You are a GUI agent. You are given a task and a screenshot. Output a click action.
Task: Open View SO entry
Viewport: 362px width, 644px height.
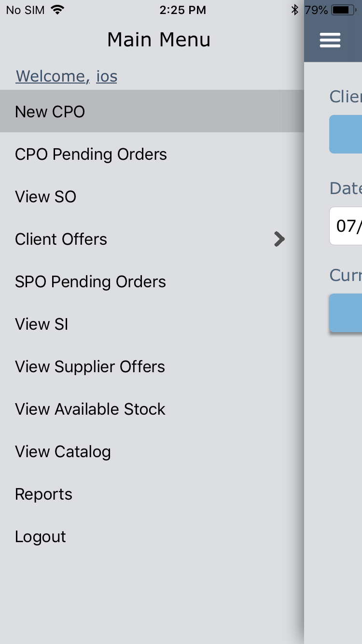[x=45, y=197]
